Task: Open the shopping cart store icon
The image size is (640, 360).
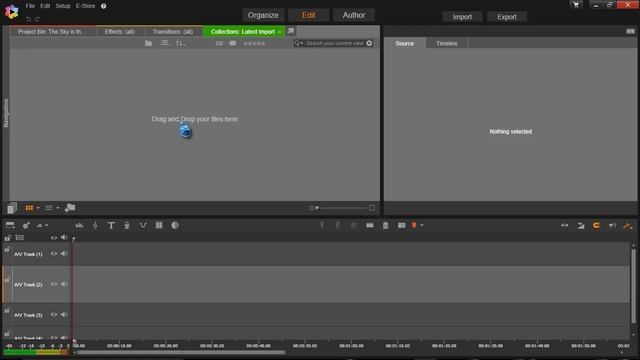Action: tap(576, 5)
